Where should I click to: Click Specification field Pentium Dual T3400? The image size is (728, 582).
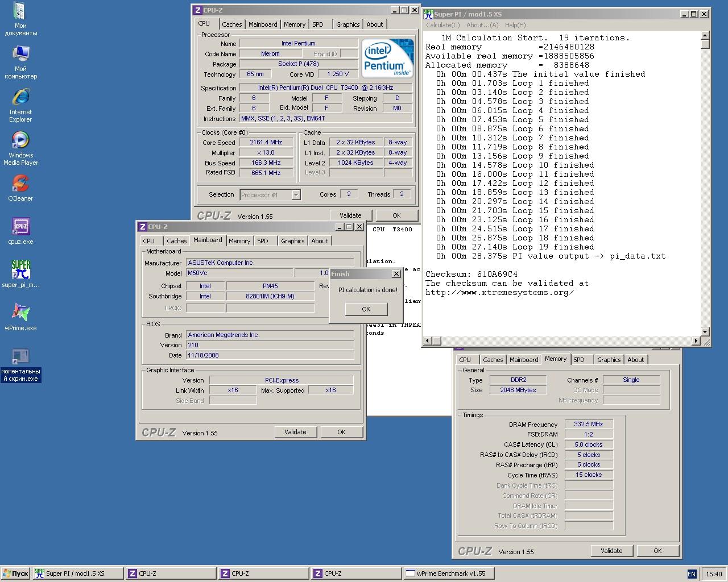[x=326, y=88]
